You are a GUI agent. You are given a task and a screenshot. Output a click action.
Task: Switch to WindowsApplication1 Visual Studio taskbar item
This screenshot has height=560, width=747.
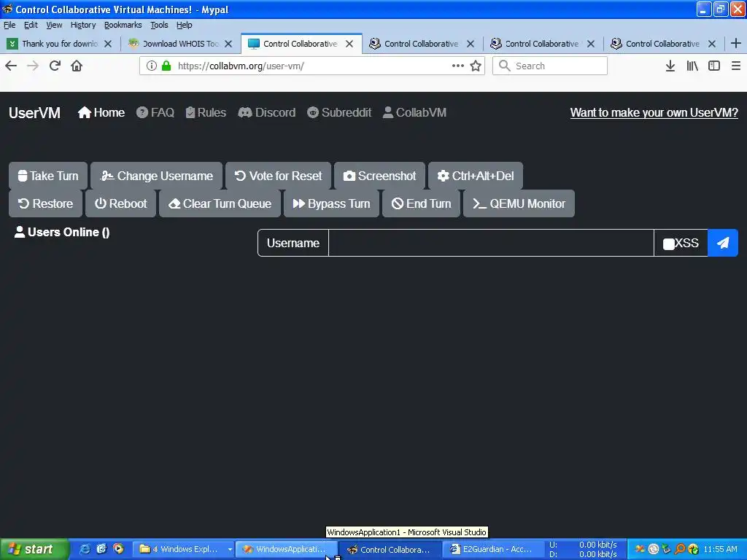[x=287, y=549]
